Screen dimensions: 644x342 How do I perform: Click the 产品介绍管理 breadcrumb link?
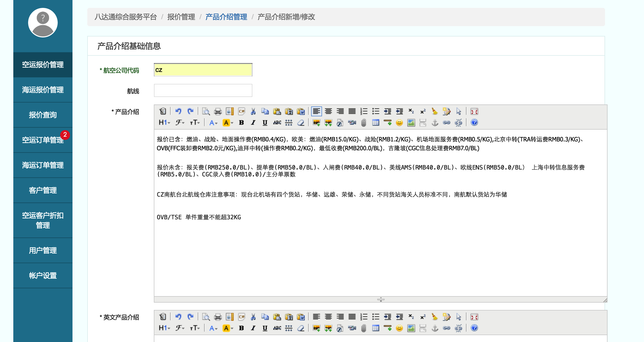(x=226, y=17)
